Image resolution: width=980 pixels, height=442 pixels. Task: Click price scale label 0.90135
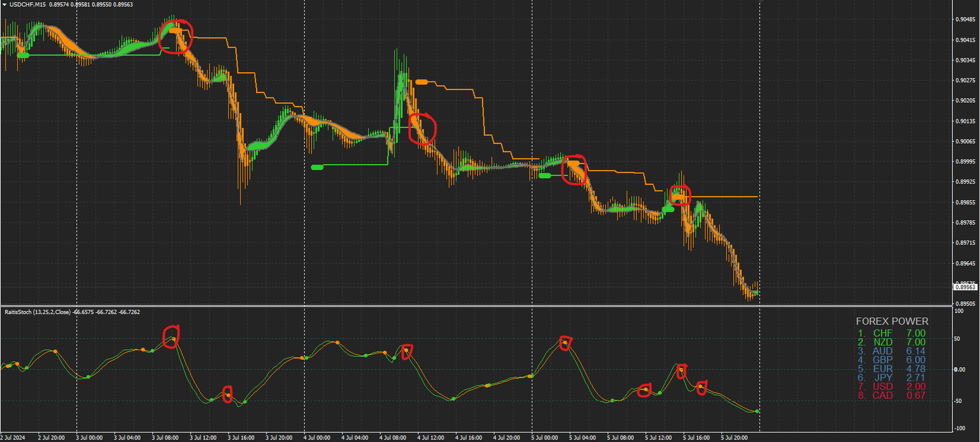(965, 121)
